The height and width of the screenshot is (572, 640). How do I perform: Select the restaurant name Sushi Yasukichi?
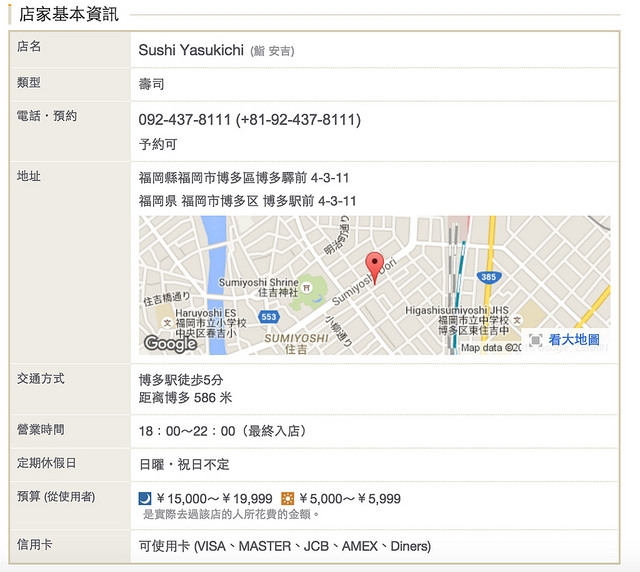click(191, 50)
